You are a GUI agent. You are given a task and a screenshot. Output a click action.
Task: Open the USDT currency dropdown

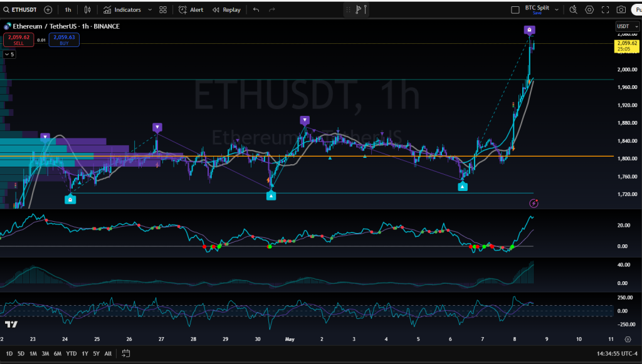click(x=627, y=26)
